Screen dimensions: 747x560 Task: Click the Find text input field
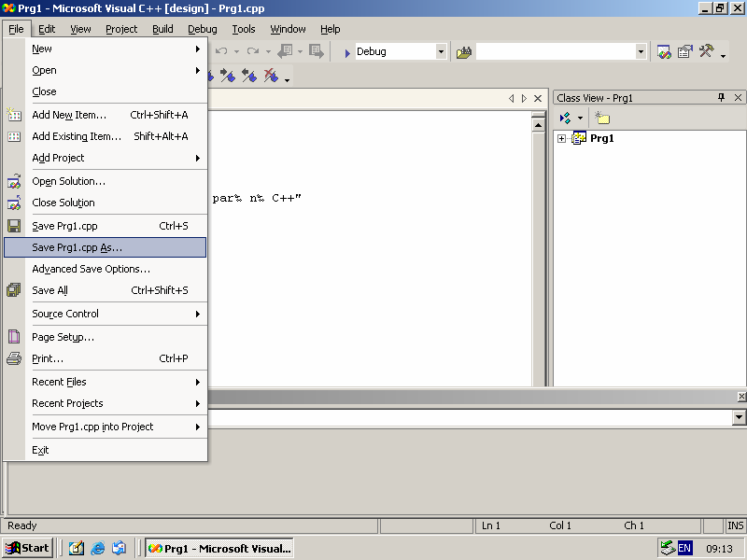pyautogui.click(x=556, y=51)
